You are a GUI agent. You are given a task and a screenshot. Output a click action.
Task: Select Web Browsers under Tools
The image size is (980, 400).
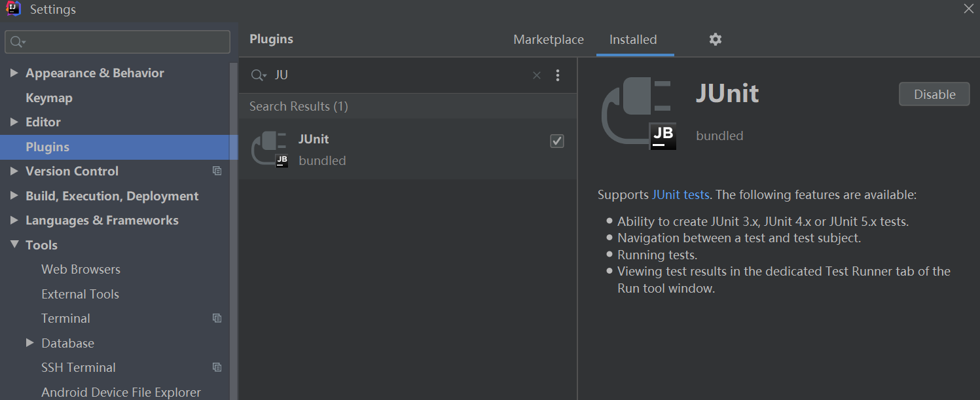click(81, 270)
